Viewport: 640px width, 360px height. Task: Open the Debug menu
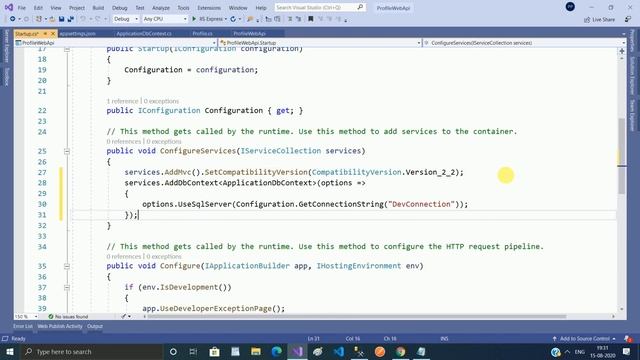click(120, 8)
